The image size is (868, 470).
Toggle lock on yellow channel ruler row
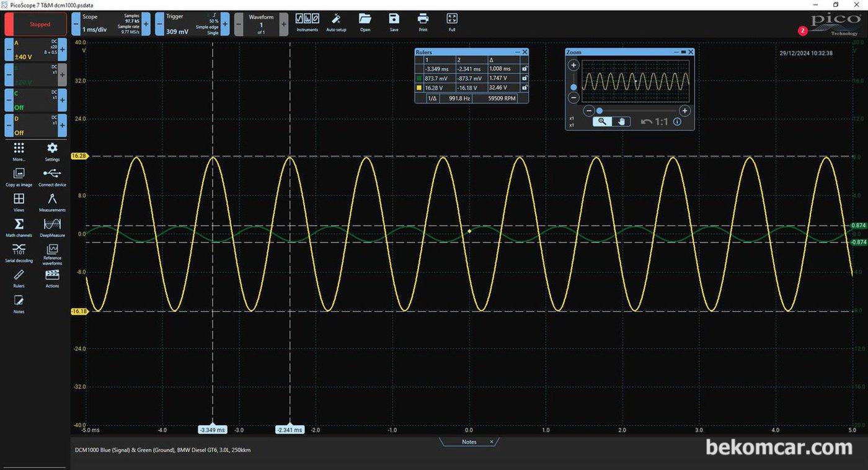pos(525,88)
